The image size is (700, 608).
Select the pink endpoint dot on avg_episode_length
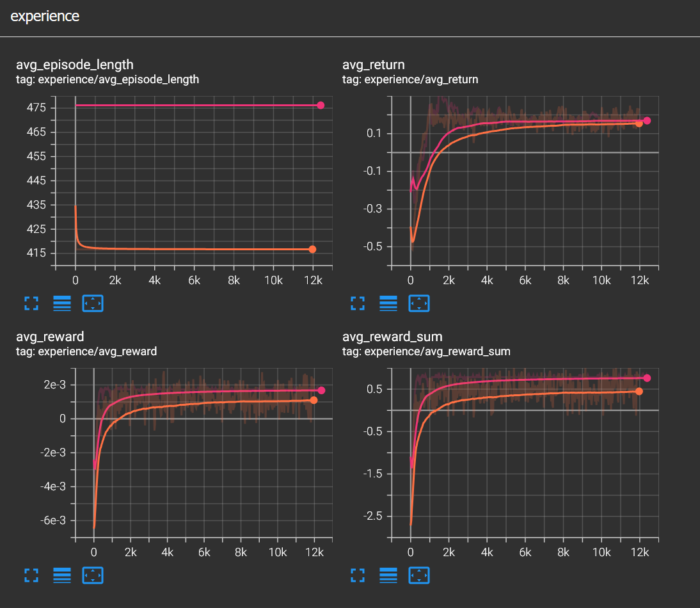[321, 105]
